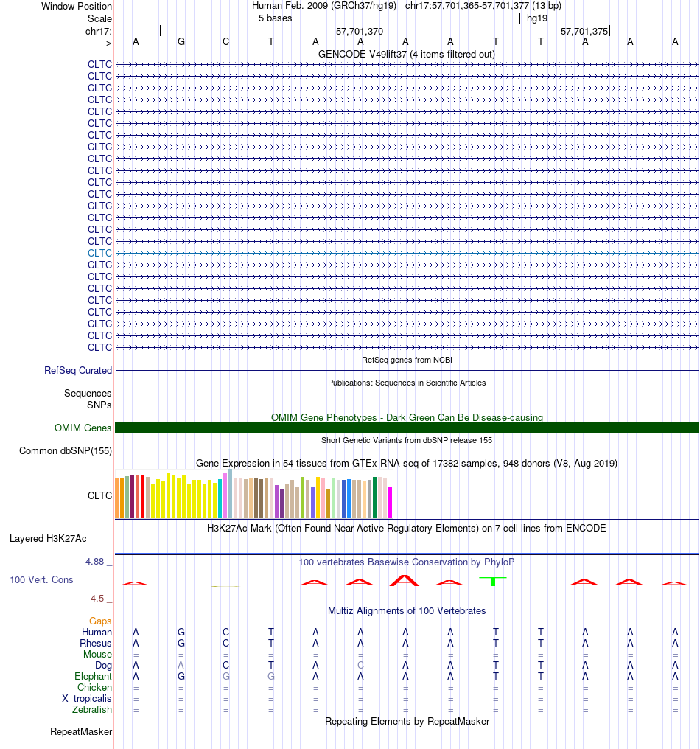The image size is (700, 749).
Task: Click the Window Position label
Action: pos(77,6)
